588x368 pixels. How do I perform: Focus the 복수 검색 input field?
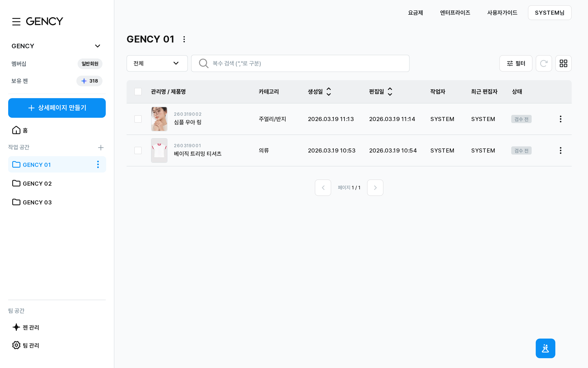pos(300,64)
